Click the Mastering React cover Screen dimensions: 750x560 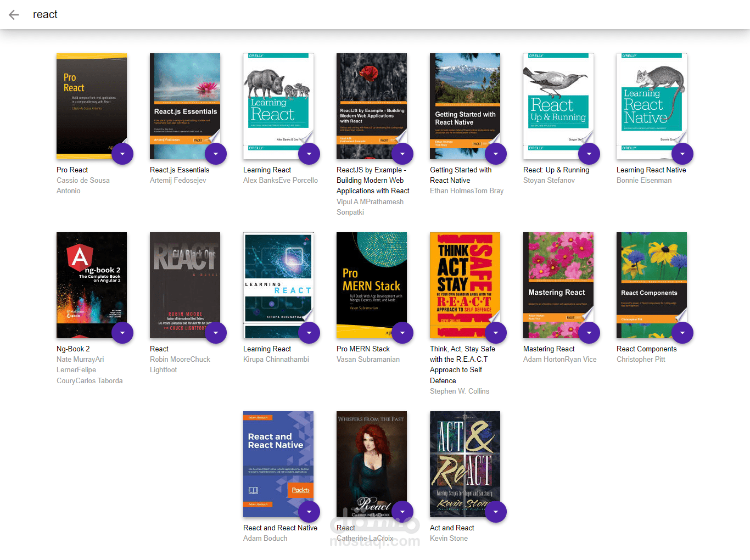point(558,285)
